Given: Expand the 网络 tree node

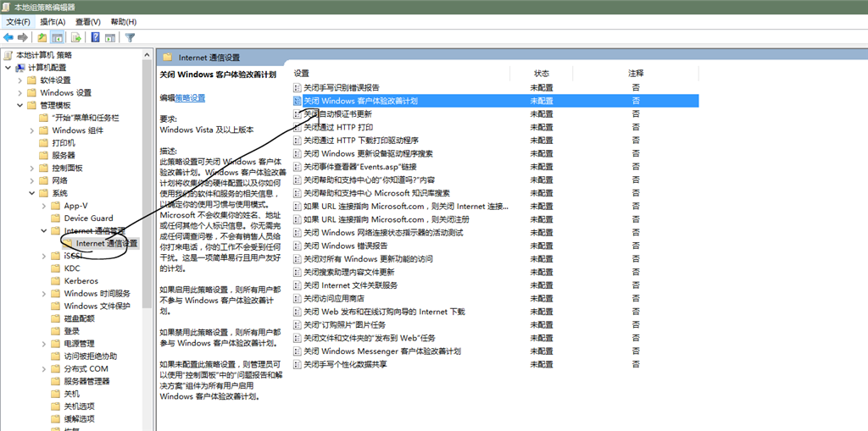Looking at the screenshot, I should pos(32,180).
